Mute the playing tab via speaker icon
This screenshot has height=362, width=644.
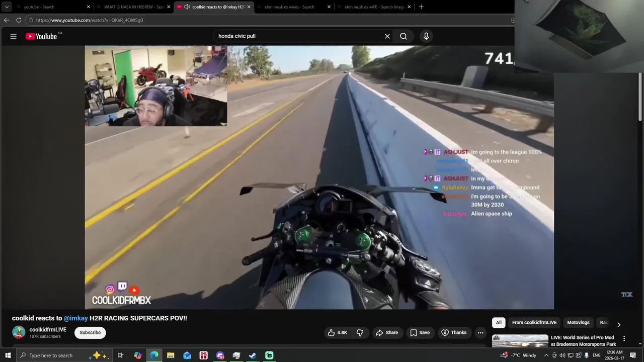(x=187, y=7)
